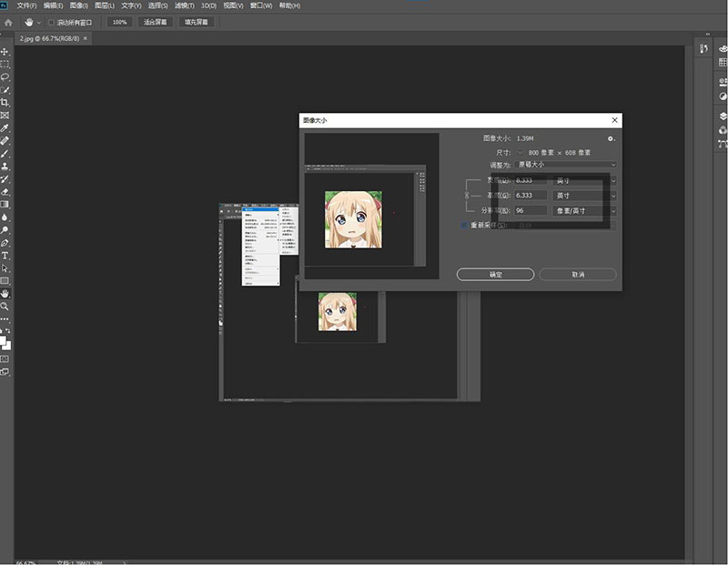Open the 滤镜 menu
The width and height of the screenshot is (728, 565).
(x=184, y=5)
